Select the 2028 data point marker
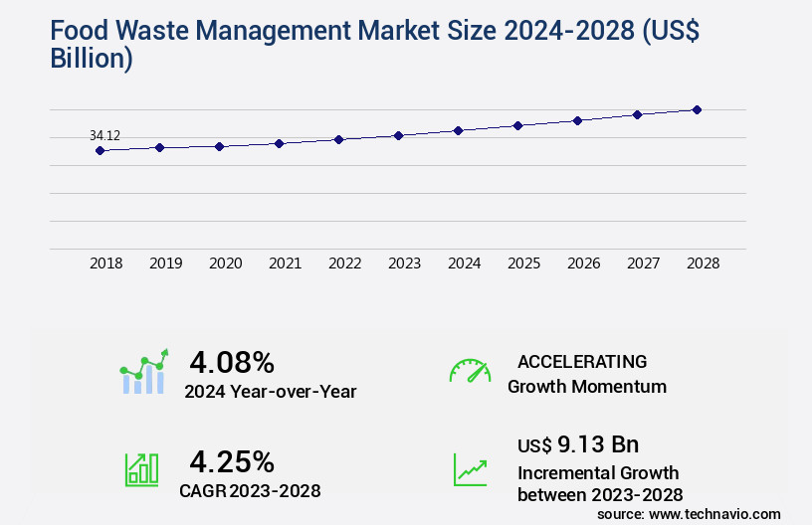This screenshot has height=525, width=812. point(697,109)
